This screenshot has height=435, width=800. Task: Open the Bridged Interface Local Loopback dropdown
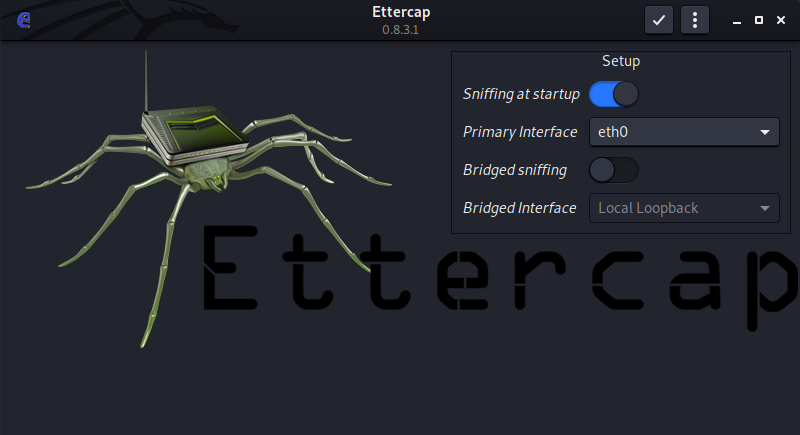pyautogui.click(x=684, y=208)
